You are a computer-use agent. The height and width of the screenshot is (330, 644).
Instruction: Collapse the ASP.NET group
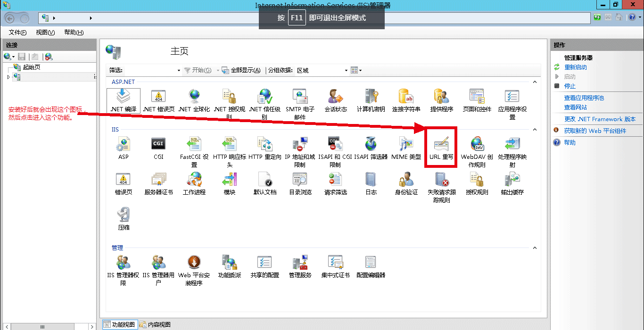point(535,82)
